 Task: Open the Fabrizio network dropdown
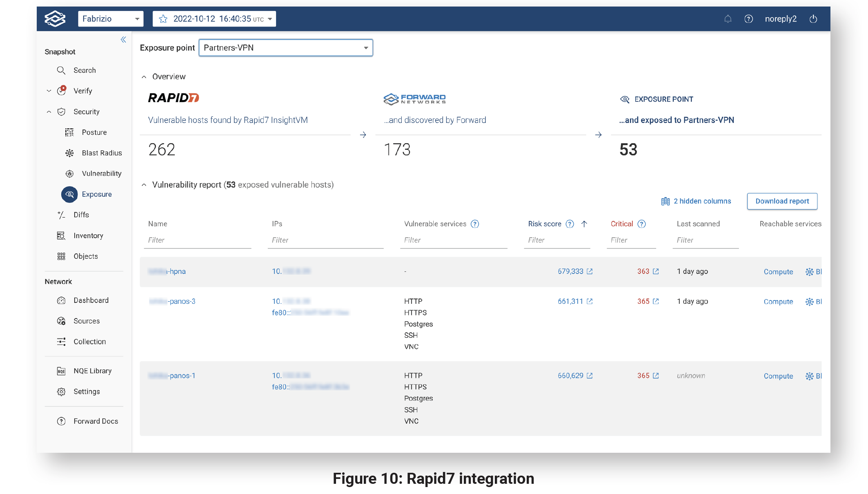pos(111,19)
